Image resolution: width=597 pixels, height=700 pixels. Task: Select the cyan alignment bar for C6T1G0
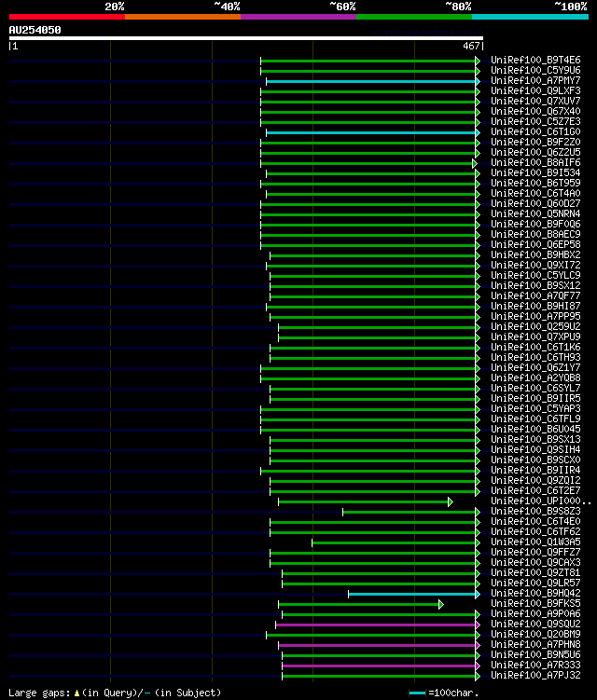371,133
